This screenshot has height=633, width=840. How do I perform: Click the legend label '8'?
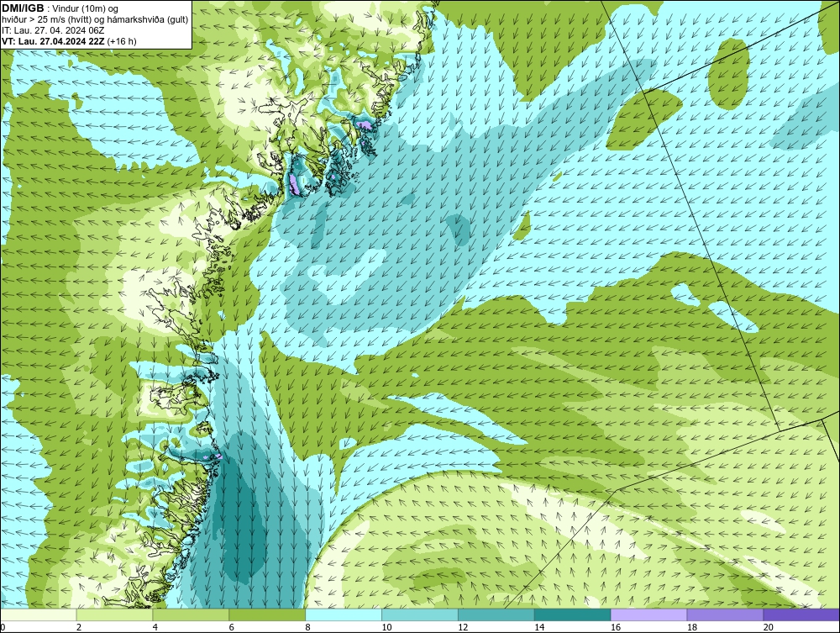click(308, 627)
